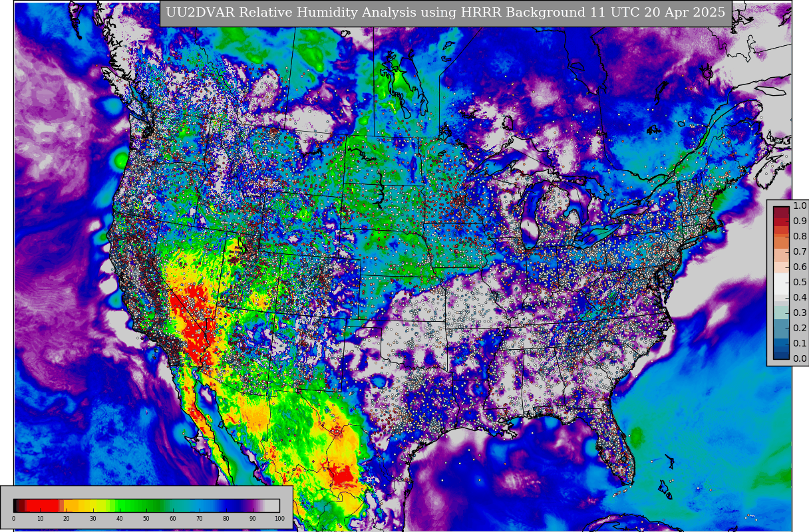Select the 0.9 label on vertical colorbar
The image size is (809, 532).
click(800, 221)
